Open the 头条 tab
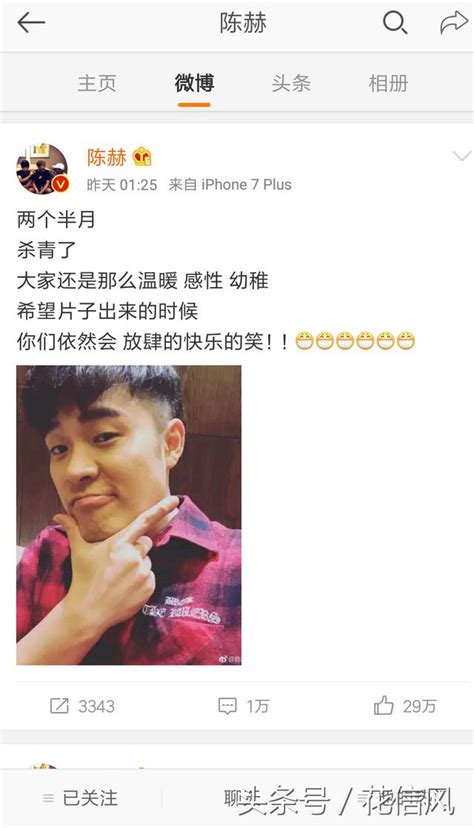Image resolution: width=474 pixels, height=828 pixels. pos(291,83)
